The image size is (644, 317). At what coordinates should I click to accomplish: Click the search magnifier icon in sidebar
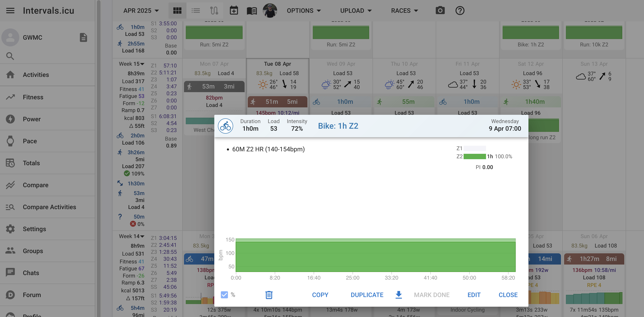10,56
